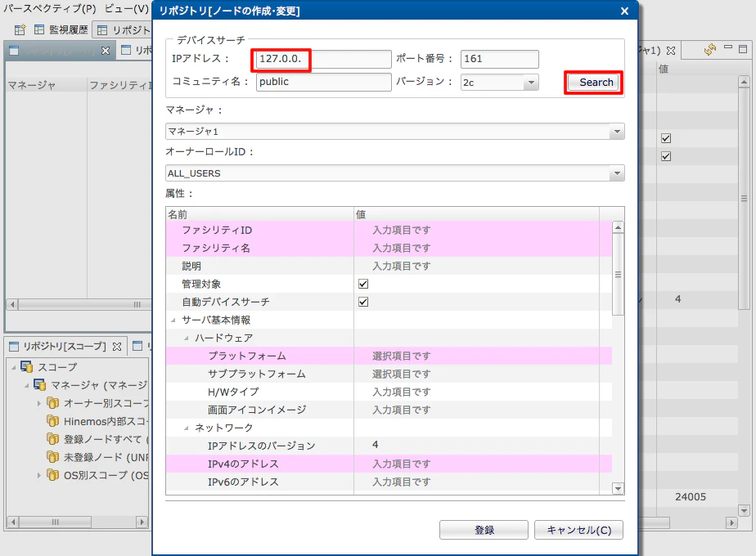
Task: Maximize the background right panel view
Action: pos(743,49)
